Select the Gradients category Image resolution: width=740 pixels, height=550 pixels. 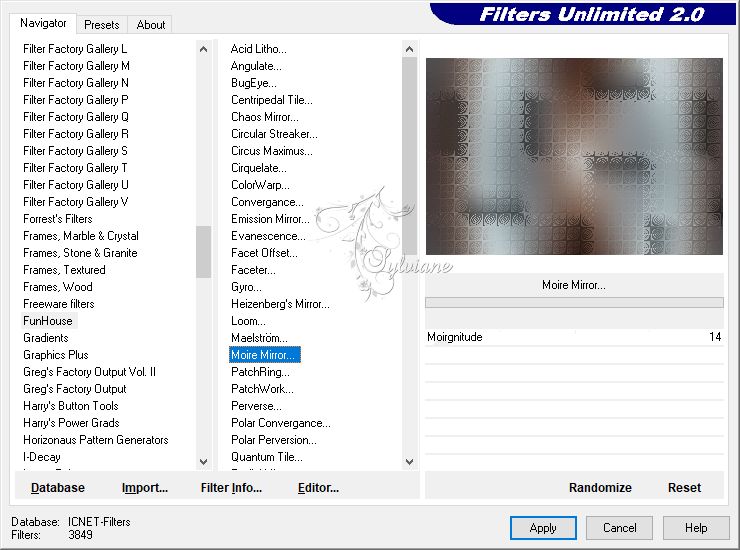coord(46,338)
